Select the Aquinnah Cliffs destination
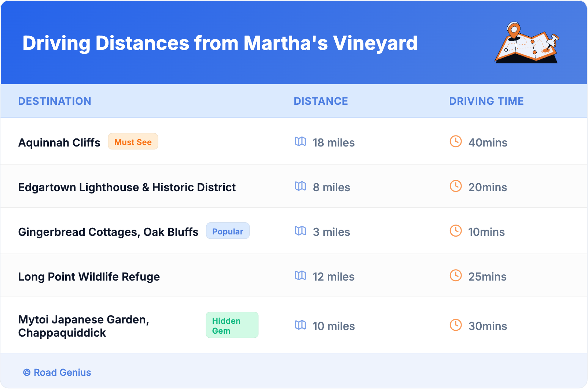 59,142
